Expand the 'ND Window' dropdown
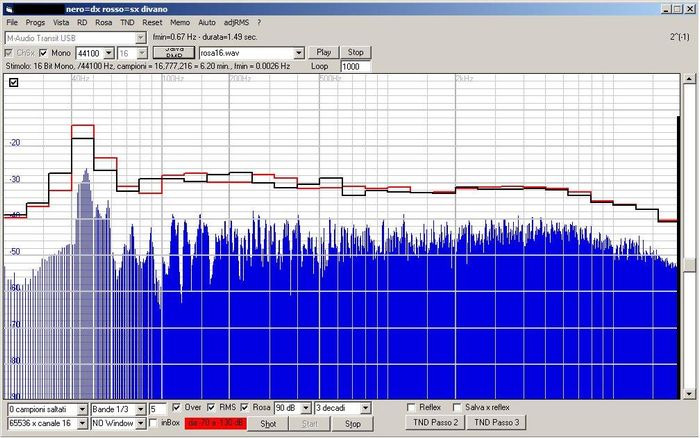This screenshot has width=700, height=438. point(141,423)
